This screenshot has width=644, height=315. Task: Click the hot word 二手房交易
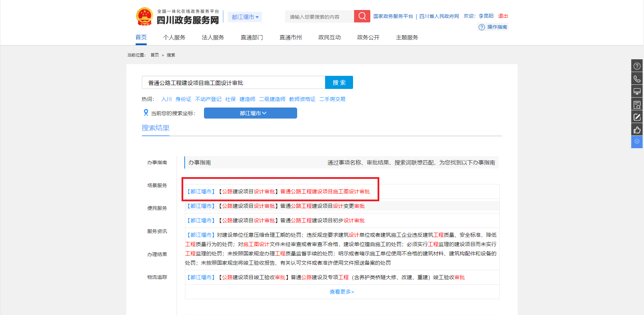[332, 99]
